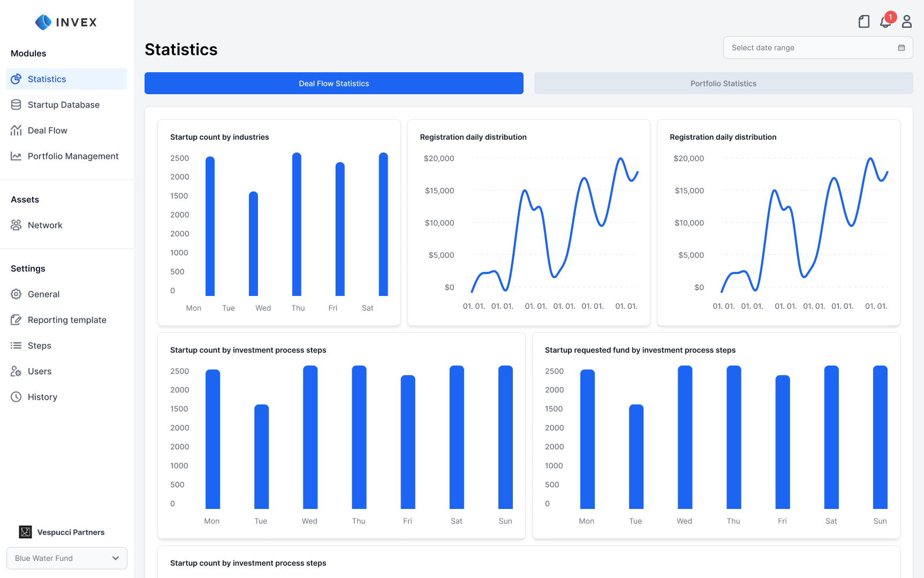Image resolution: width=924 pixels, height=578 pixels.
Task: Click the Startup Database cylinder icon
Action: tap(16, 105)
